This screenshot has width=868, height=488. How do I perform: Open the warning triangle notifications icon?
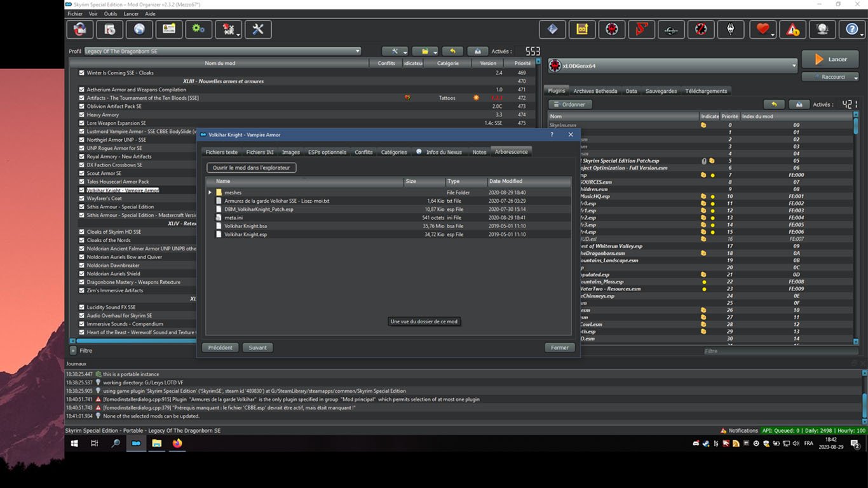pos(793,29)
